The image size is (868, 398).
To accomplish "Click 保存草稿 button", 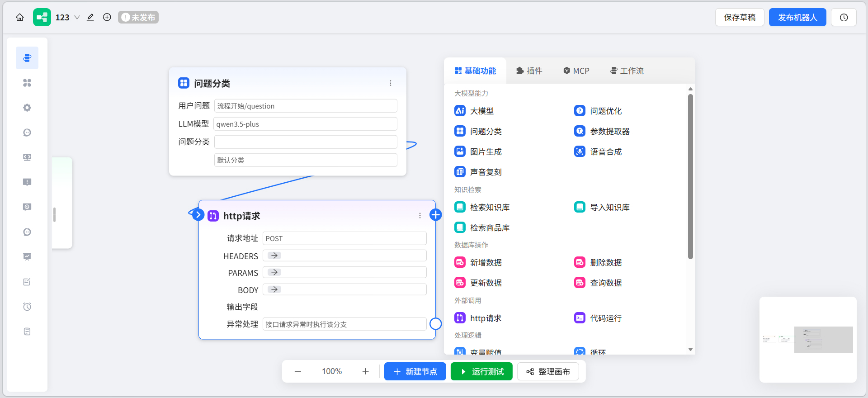I will click(x=740, y=17).
